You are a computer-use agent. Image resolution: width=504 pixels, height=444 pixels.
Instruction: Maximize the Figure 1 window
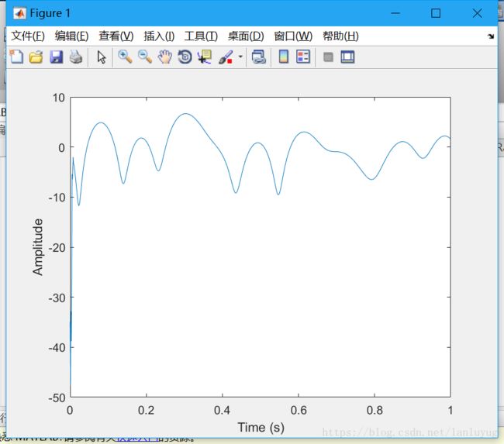[436, 13]
